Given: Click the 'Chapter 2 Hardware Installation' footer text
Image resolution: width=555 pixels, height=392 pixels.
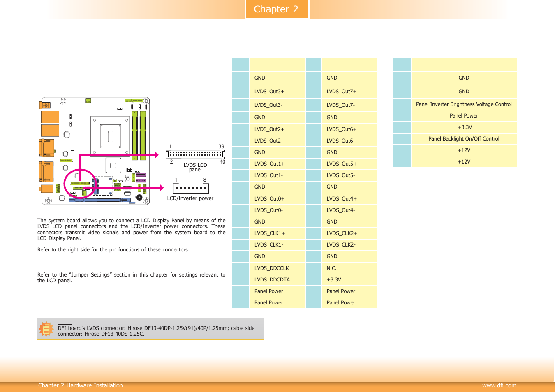Looking at the screenshot, I should (81, 385).
